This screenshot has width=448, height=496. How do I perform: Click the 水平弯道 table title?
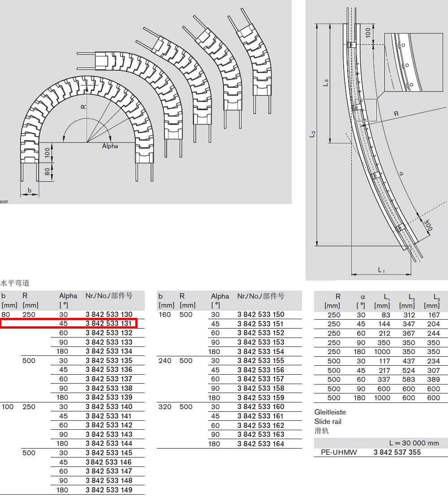(x=15, y=283)
